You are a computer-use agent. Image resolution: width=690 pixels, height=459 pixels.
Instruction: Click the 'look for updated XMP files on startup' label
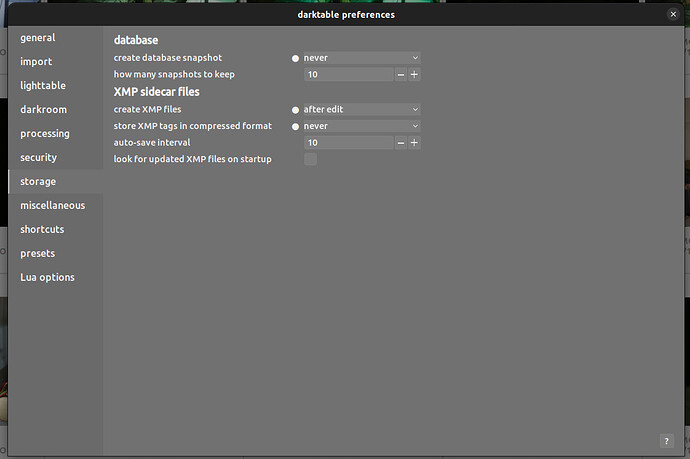tap(192, 159)
